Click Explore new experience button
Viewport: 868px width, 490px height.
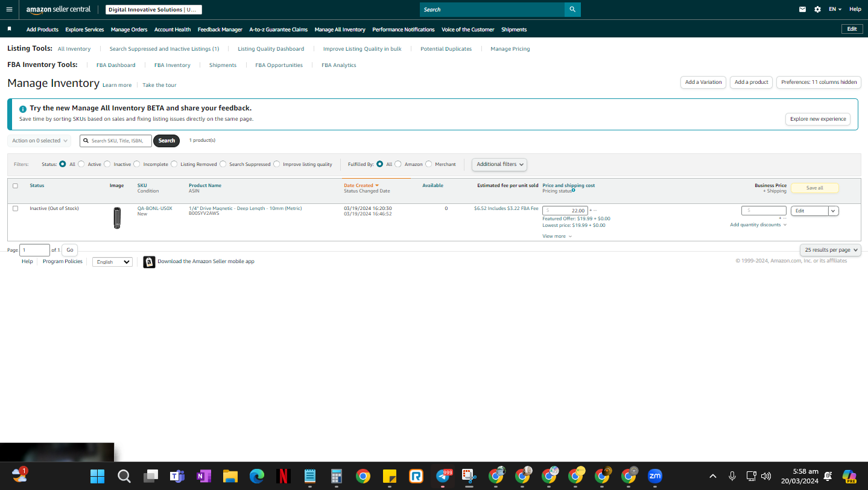(818, 119)
